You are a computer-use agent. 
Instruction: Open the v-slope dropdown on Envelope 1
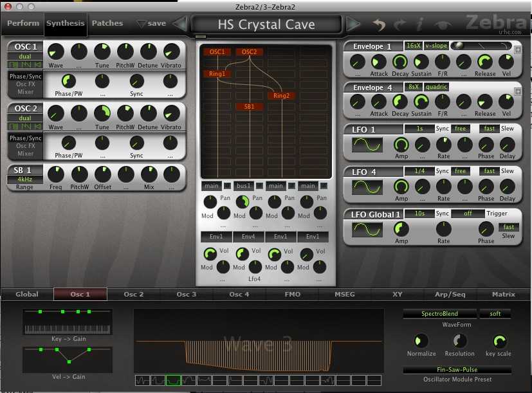(x=436, y=46)
